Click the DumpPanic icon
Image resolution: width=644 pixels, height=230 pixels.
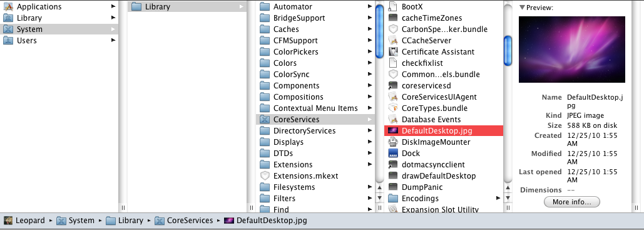click(393, 187)
